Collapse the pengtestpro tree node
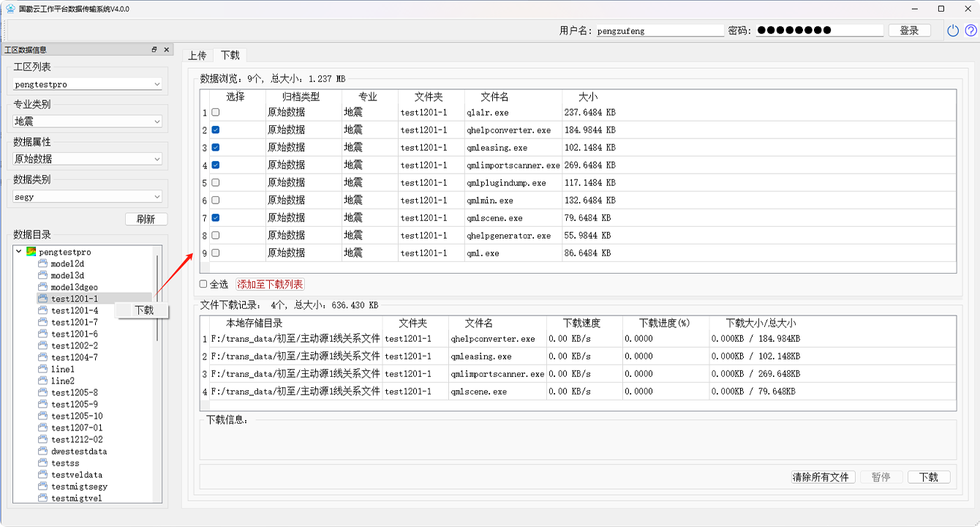This screenshot has height=527, width=980. pos(19,252)
